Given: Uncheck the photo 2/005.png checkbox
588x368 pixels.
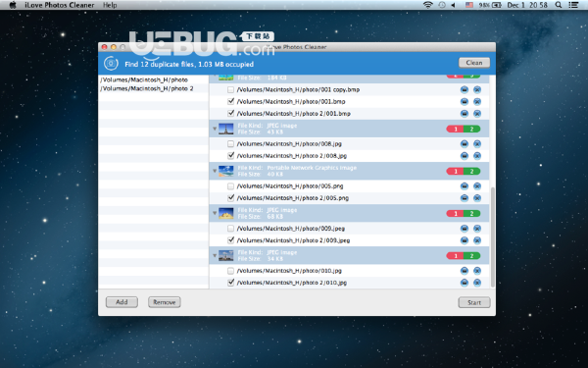Looking at the screenshot, I should (230, 198).
